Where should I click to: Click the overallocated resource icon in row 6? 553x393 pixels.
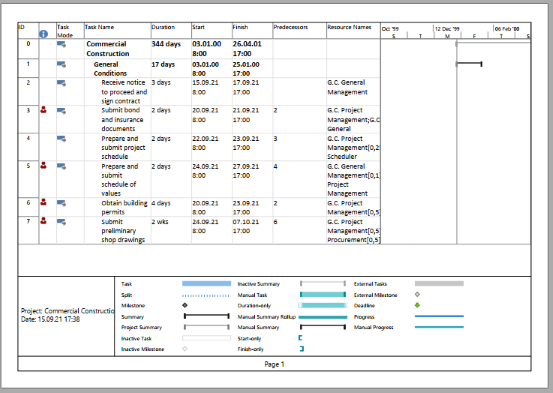pos(43,202)
